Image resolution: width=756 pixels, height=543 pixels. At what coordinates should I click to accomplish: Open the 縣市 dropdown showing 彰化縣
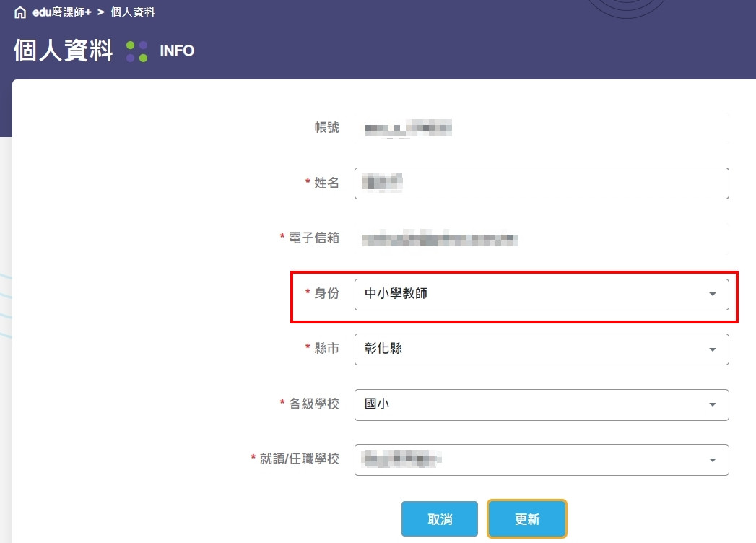531,349
